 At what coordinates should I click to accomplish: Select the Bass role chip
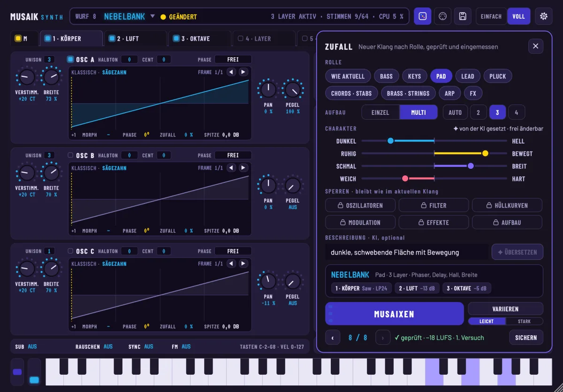[387, 76]
